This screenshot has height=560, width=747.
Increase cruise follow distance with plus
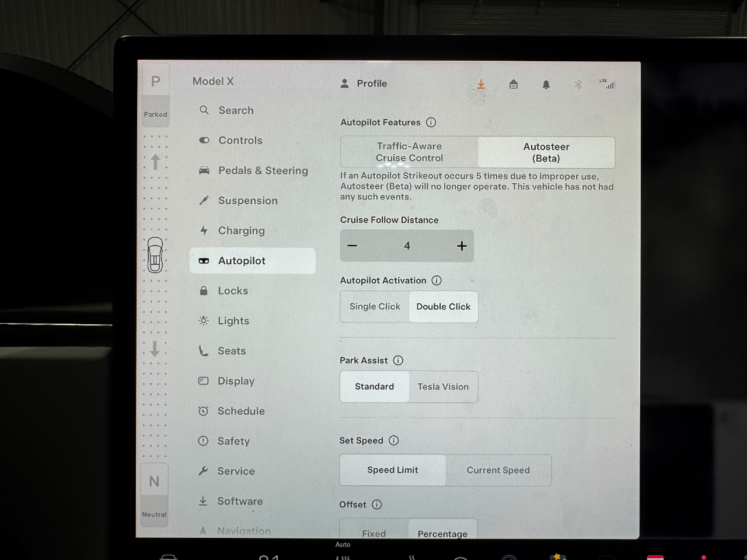(462, 246)
